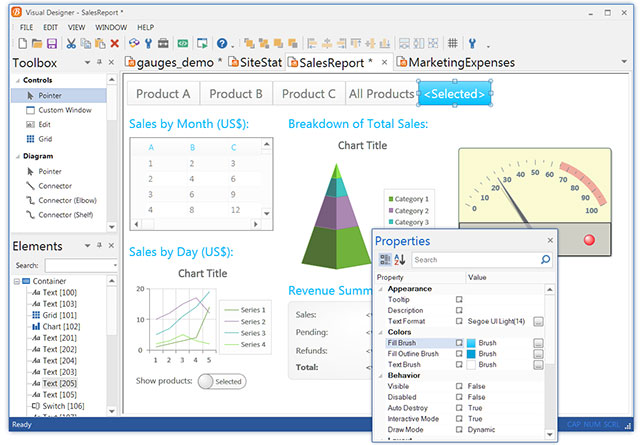Toggle the Show products Selected switch
The image size is (640, 445).
click(x=222, y=381)
